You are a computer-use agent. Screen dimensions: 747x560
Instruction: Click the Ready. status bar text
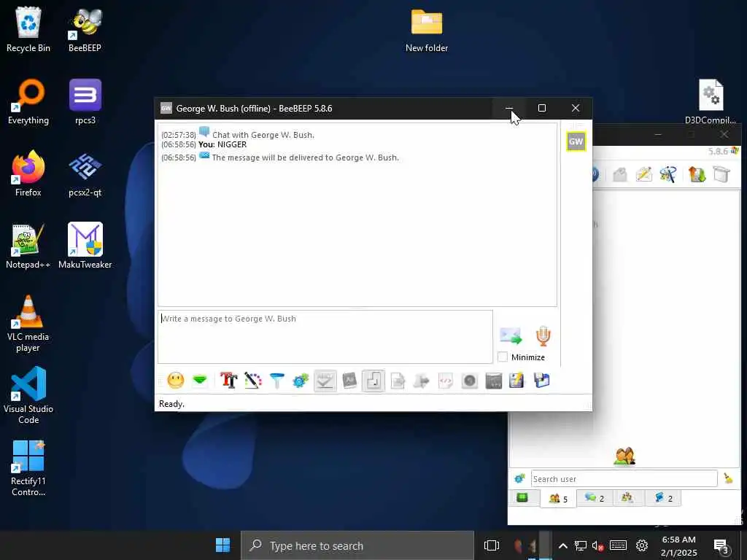pyautogui.click(x=171, y=403)
